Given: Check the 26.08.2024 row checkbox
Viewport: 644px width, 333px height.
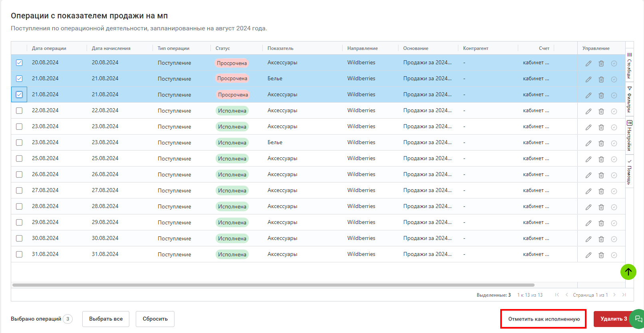Looking at the screenshot, I should point(19,174).
